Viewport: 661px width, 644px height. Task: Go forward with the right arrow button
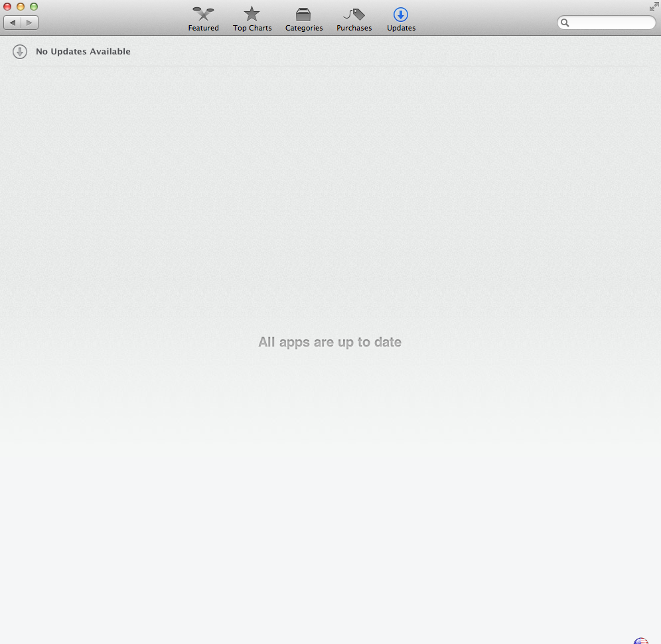coord(29,23)
